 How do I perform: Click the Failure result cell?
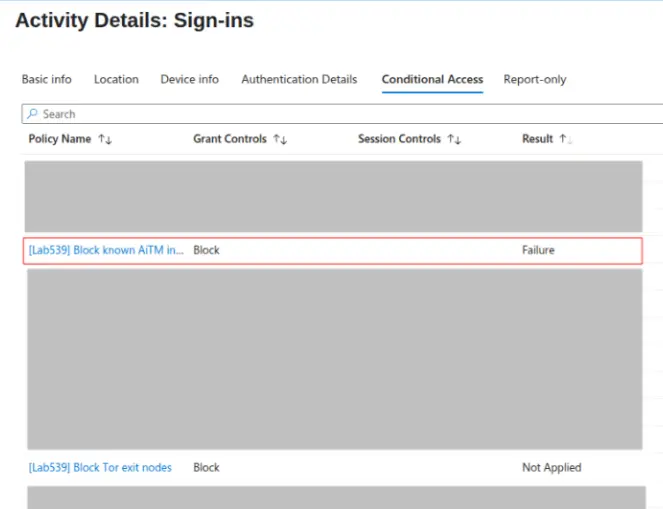click(538, 250)
